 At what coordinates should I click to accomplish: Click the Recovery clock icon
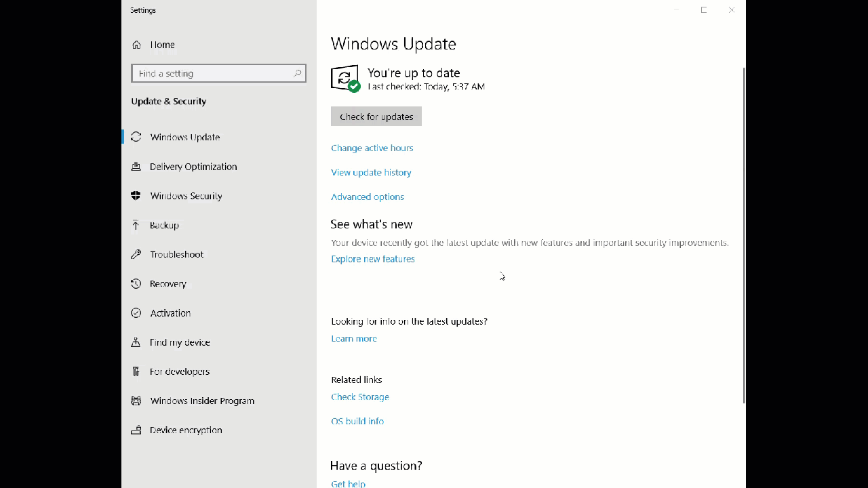point(136,284)
